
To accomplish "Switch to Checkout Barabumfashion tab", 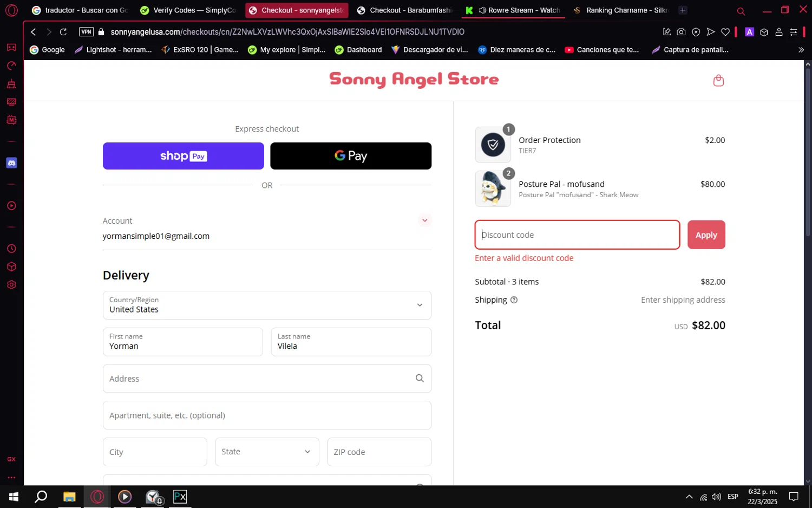I will 404,10.
